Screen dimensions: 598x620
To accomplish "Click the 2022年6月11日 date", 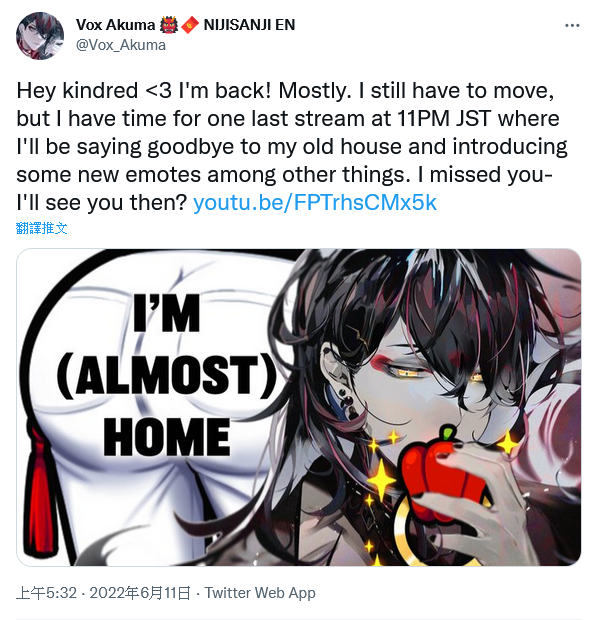I will (140, 593).
